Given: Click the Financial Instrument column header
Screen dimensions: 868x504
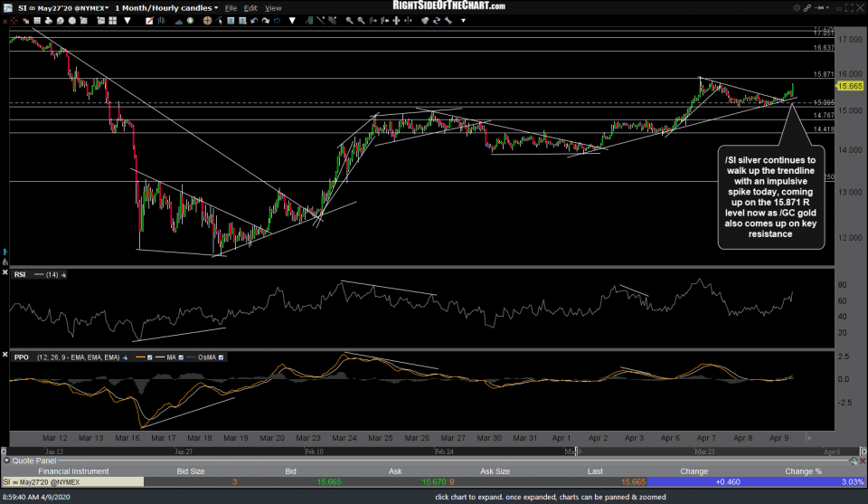Looking at the screenshot, I should [72, 471].
